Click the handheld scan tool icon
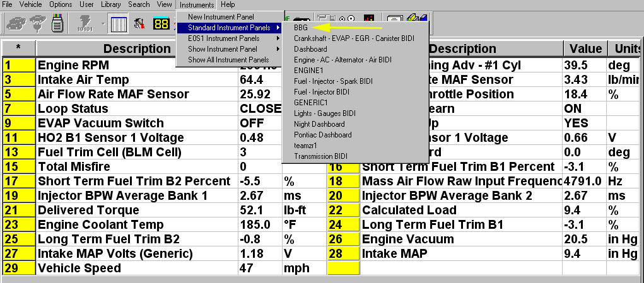The image size is (644, 283). (57, 25)
